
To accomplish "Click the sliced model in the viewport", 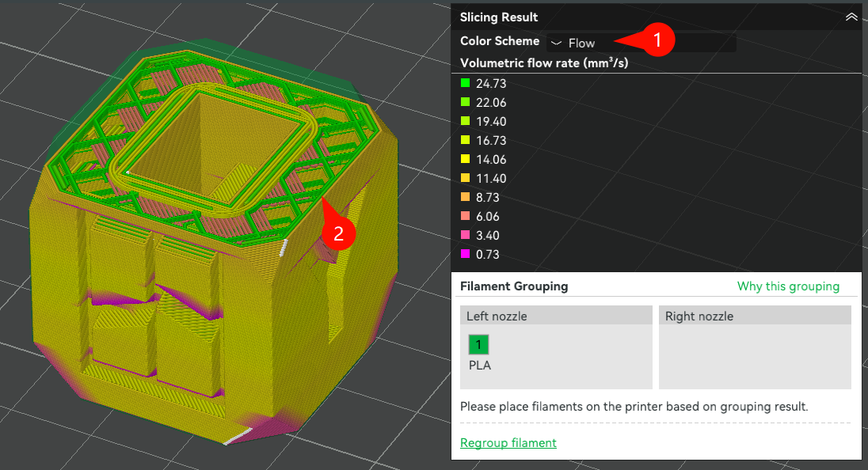I will tap(198, 261).
